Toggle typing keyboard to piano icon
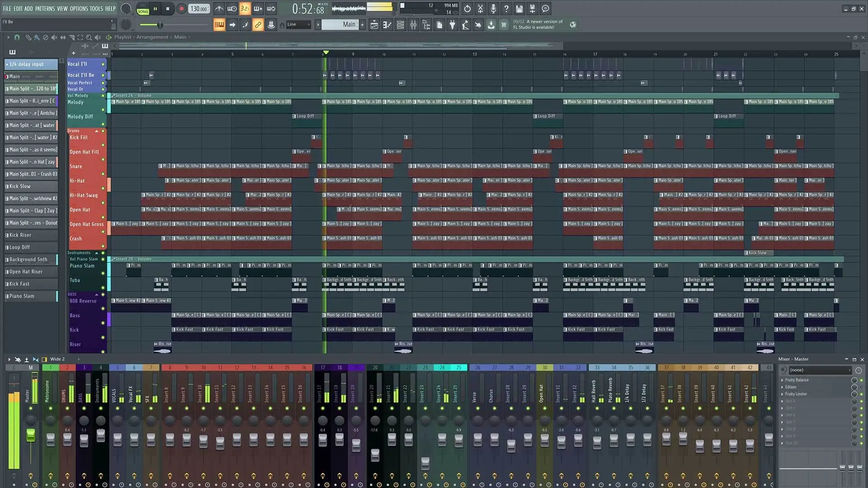The width and height of the screenshot is (868, 488). tap(219, 25)
